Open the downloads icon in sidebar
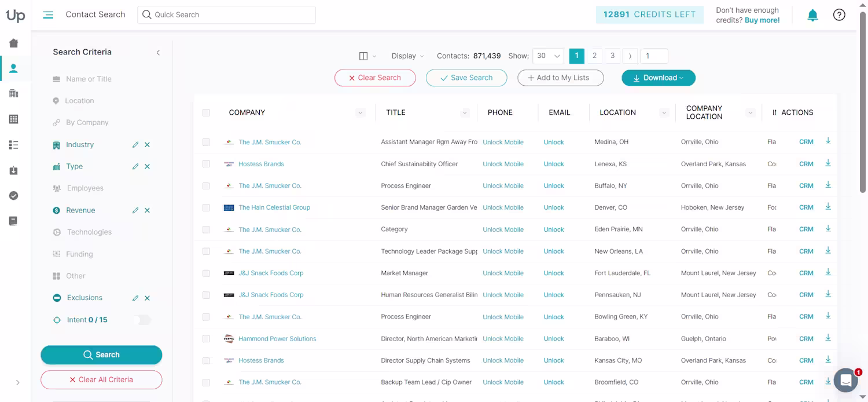Image resolution: width=868 pixels, height=402 pixels. 14,170
